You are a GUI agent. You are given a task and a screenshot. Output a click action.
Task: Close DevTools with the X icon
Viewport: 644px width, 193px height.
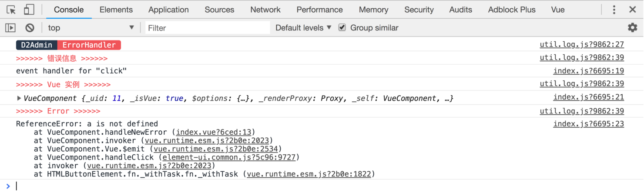pos(633,10)
